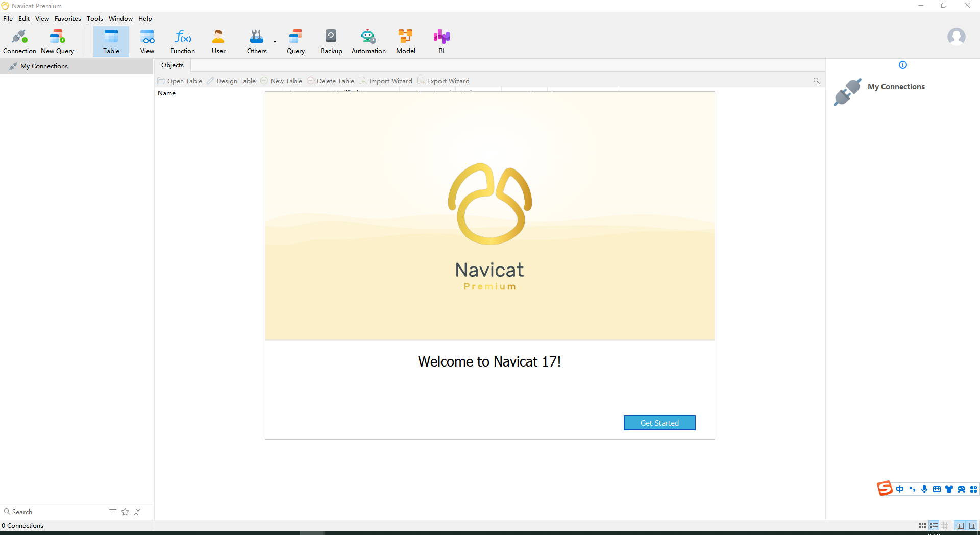Select My Connections in navigation tree
The image size is (980, 535).
[44, 66]
